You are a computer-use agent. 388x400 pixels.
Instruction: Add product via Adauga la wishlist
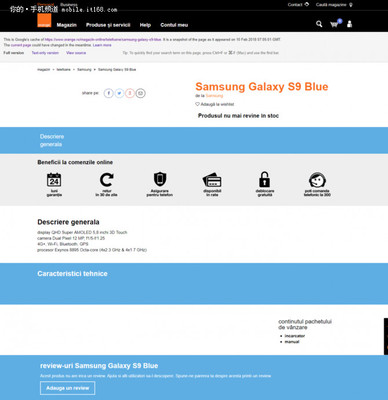[215, 104]
